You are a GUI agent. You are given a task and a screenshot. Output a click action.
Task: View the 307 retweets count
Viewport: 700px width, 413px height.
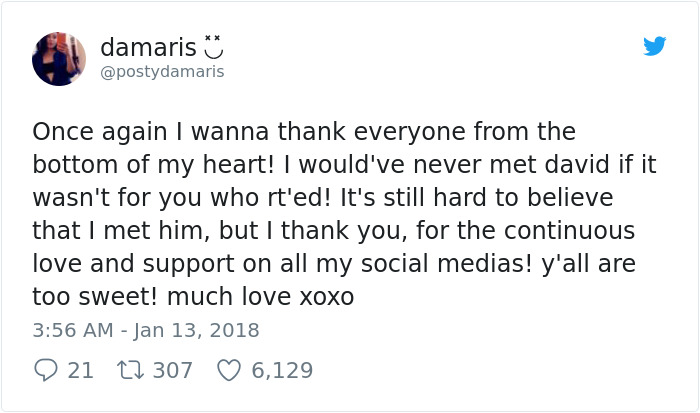point(173,370)
